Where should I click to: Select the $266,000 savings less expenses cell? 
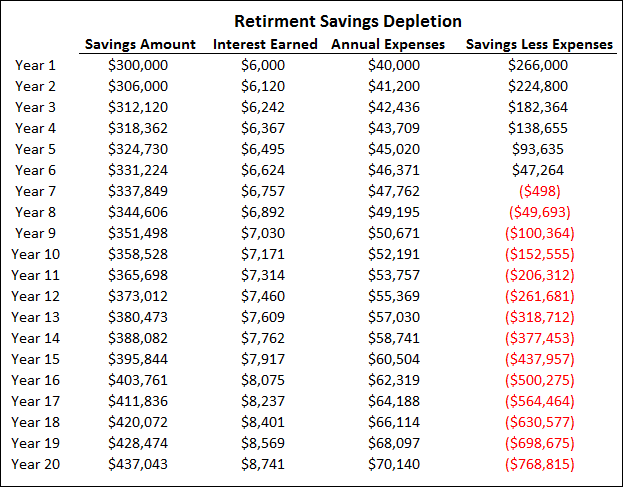click(x=539, y=65)
